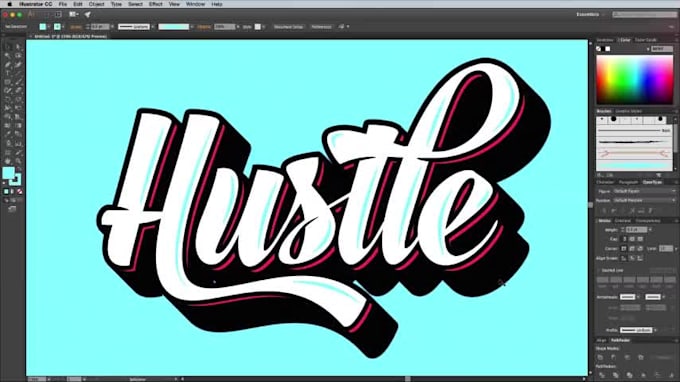Open stroke color dropdown in control bar
This screenshot has width=680, height=382.
pyautogui.click(x=63, y=27)
